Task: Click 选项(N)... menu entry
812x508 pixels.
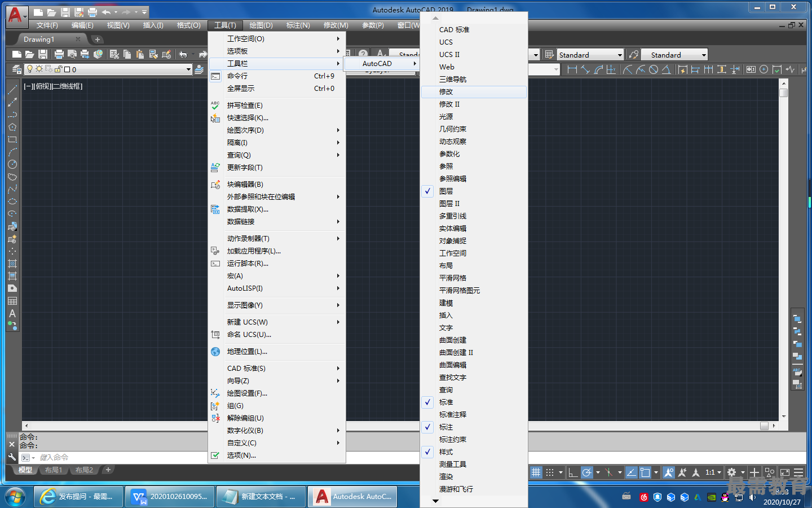Action: click(x=277, y=456)
